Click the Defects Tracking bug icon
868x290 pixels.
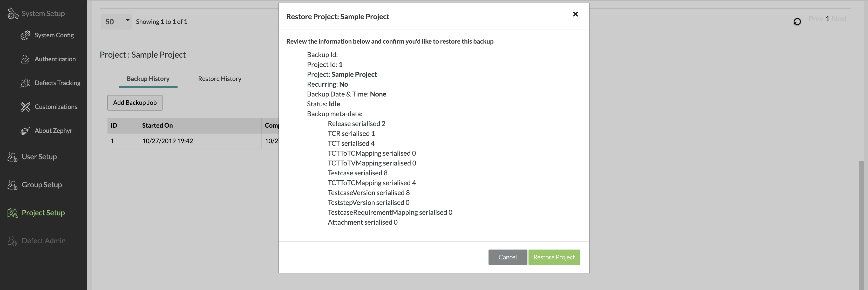tap(25, 83)
